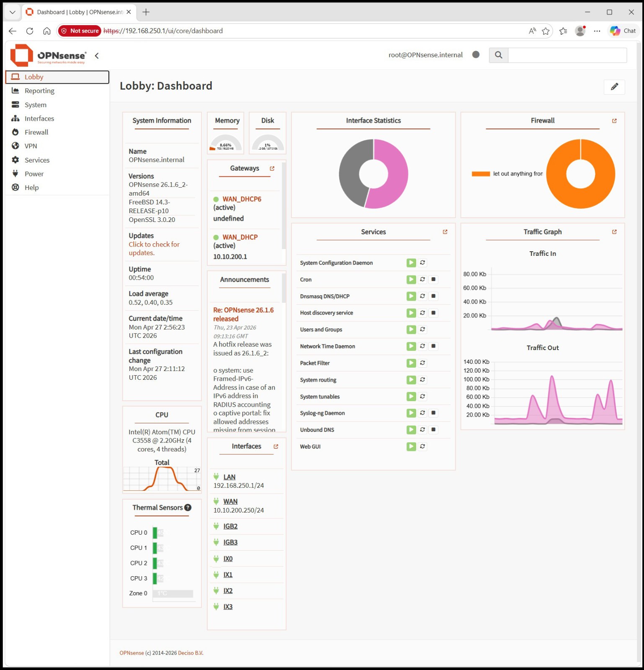
Task: Select the Dashboard | Lobby browser tab
Action: 79,12
